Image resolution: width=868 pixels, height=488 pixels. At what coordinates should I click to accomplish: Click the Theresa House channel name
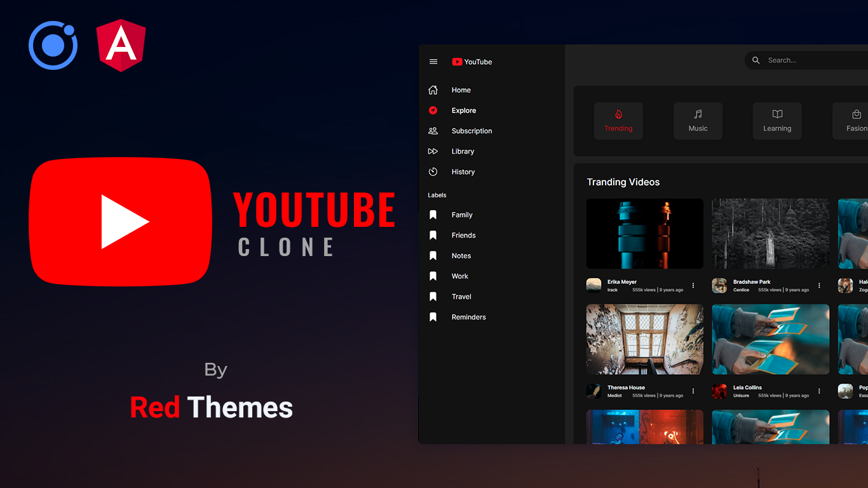626,387
